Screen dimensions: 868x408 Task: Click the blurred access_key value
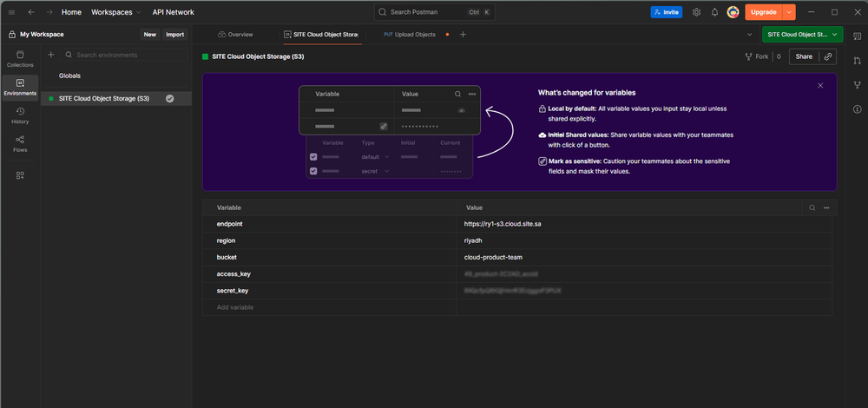click(x=501, y=274)
